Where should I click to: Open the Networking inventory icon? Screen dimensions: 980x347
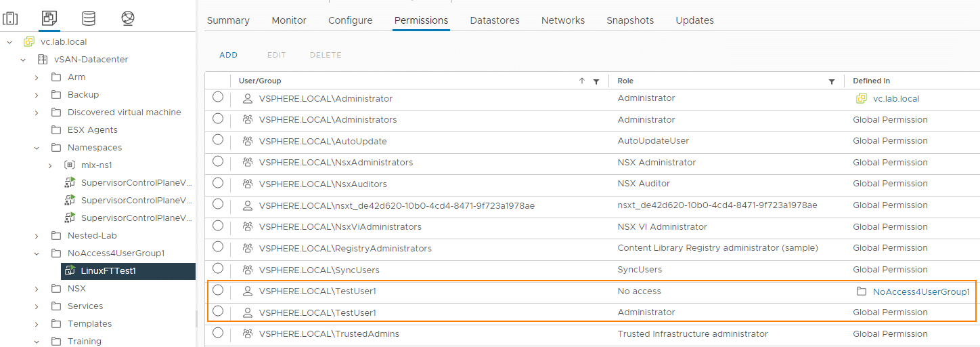click(x=128, y=18)
